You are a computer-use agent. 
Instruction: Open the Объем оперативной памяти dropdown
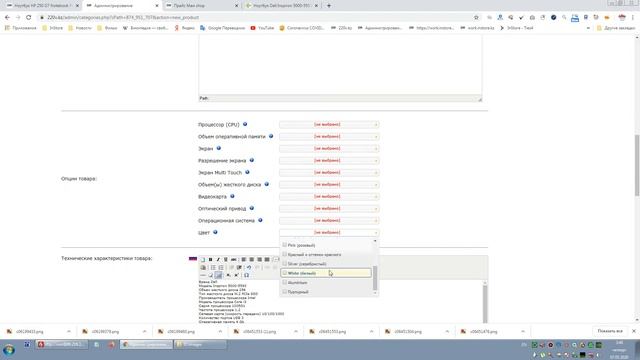[x=329, y=136]
